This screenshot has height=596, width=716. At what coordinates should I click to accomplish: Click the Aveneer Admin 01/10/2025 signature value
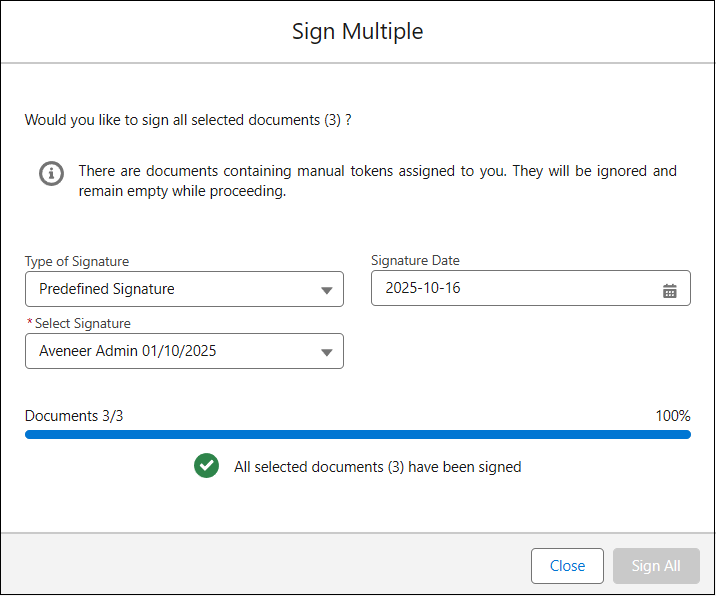128,351
